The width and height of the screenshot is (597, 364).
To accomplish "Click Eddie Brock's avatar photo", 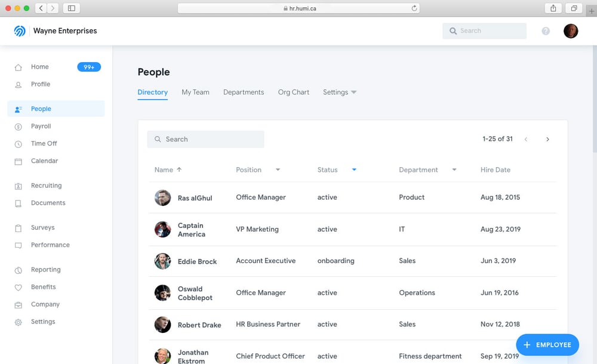I will 162,261.
